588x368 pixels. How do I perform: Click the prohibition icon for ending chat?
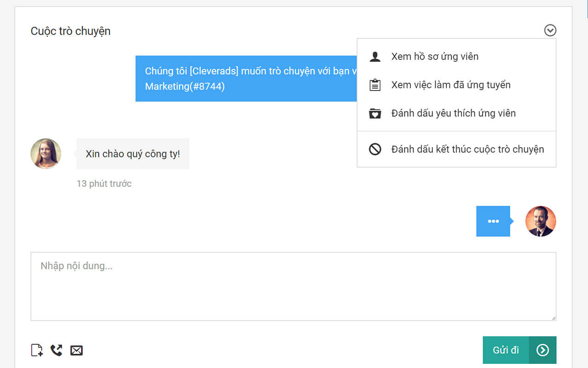pyautogui.click(x=375, y=149)
